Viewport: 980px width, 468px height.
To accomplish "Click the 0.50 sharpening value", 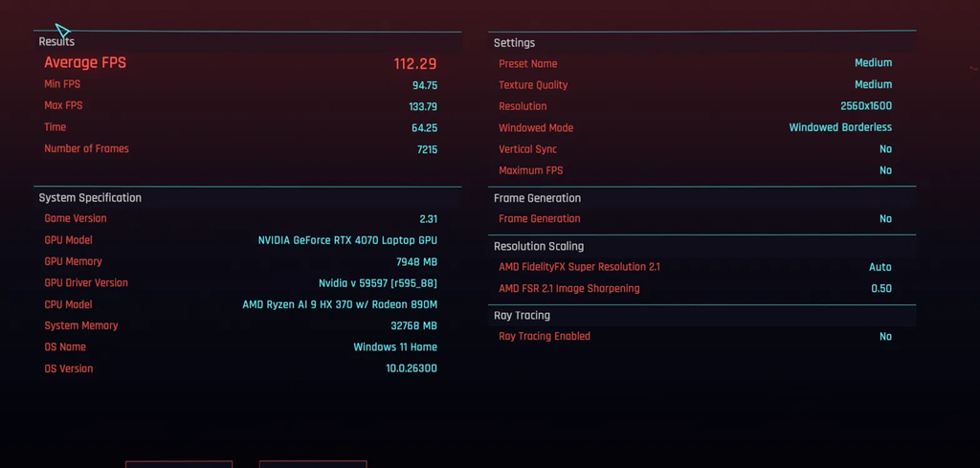I will click(x=881, y=289).
